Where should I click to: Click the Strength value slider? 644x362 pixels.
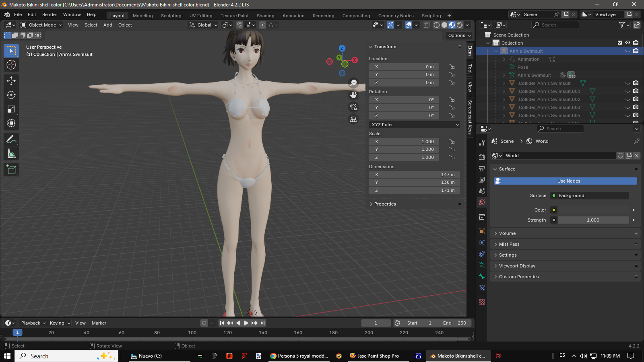coord(593,220)
